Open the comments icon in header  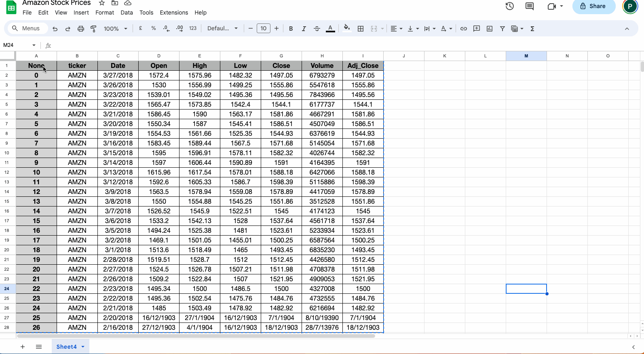[529, 6]
